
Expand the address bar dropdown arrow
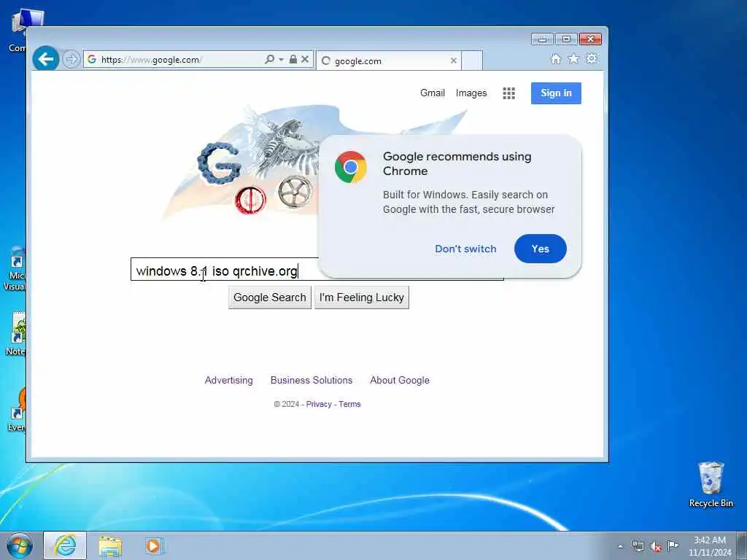(281, 60)
